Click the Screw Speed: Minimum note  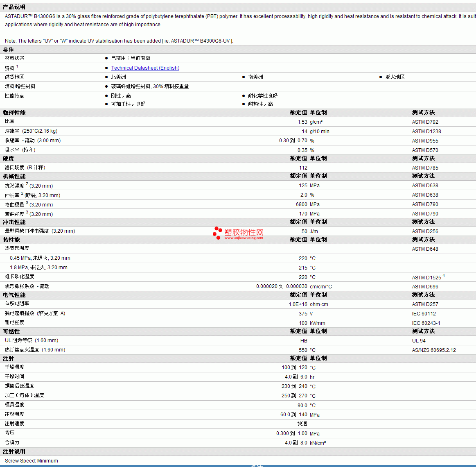(32, 461)
